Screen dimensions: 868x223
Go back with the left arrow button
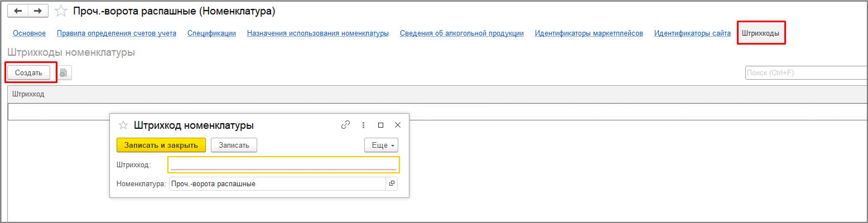(17, 11)
